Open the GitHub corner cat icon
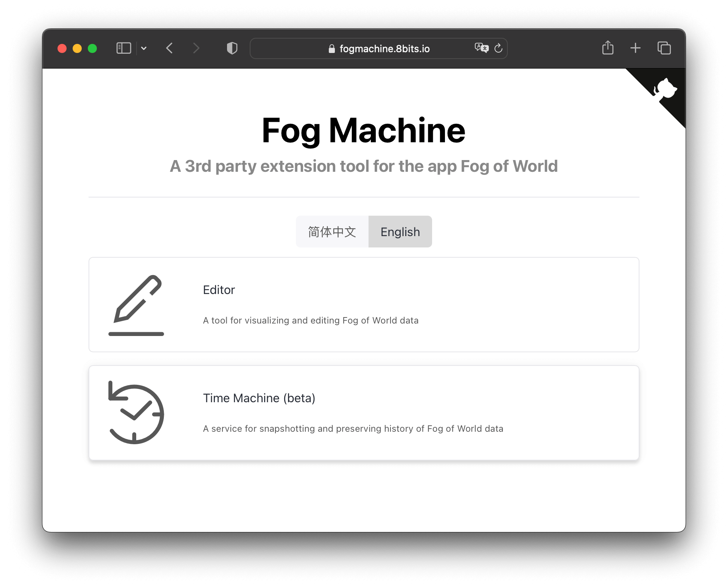 click(666, 89)
